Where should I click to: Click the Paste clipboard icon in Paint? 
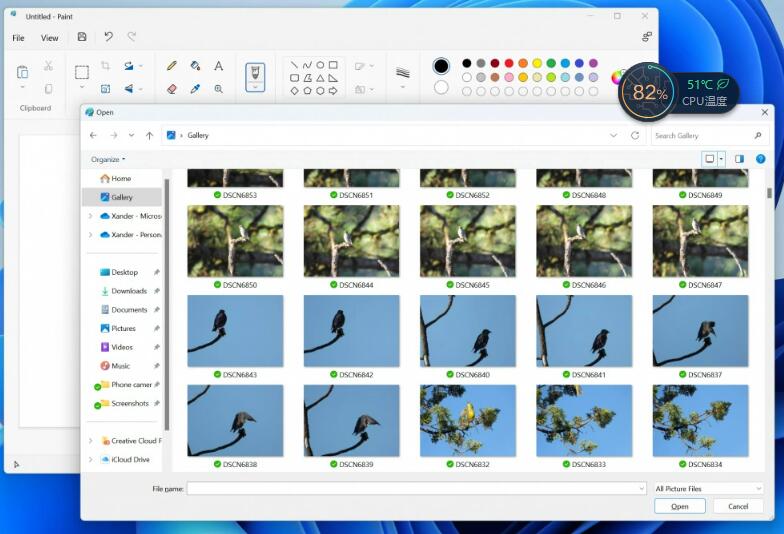pyautogui.click(x=22, y=72)
